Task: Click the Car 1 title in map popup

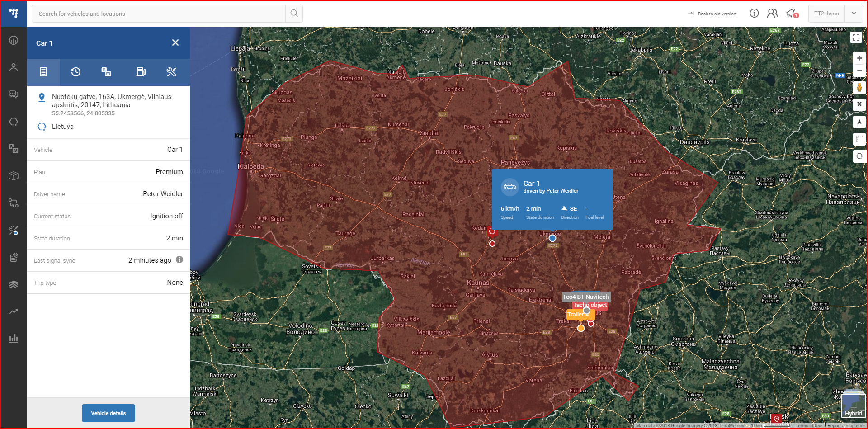Action: click(x=532, y=183)
